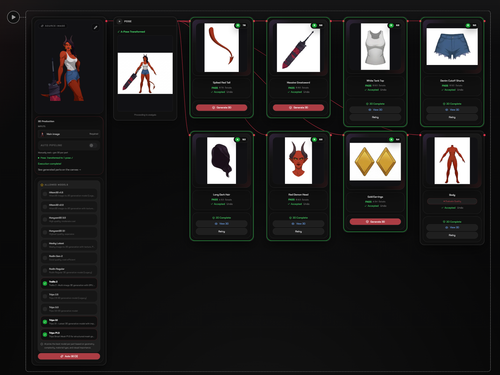500x375 pixels.
Task: Enable the Meshy Latest model
Action: coord(45,245)
